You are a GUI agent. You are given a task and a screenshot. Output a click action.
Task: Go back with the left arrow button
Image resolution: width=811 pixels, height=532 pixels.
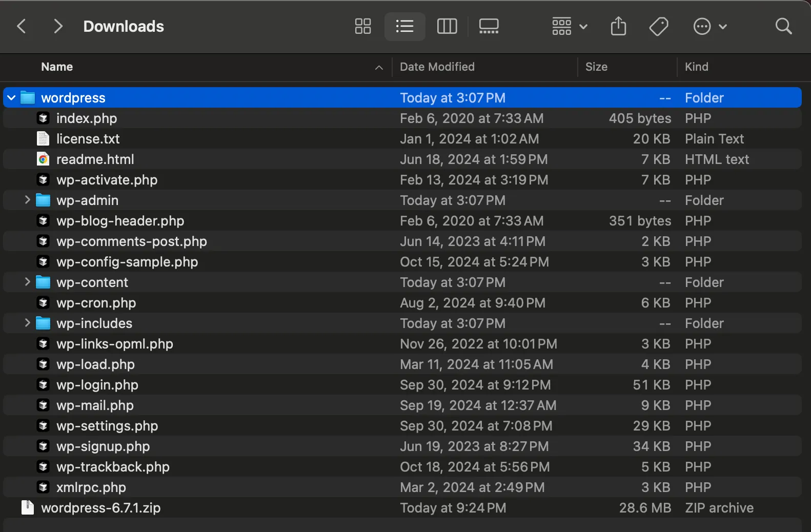click(x=22, y=26)
